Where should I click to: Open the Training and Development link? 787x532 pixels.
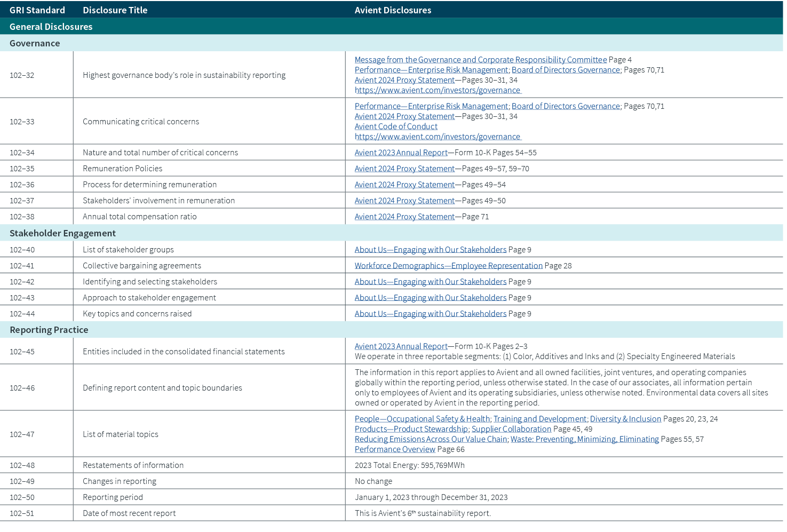pyautogui.click(x=539, y=418)
